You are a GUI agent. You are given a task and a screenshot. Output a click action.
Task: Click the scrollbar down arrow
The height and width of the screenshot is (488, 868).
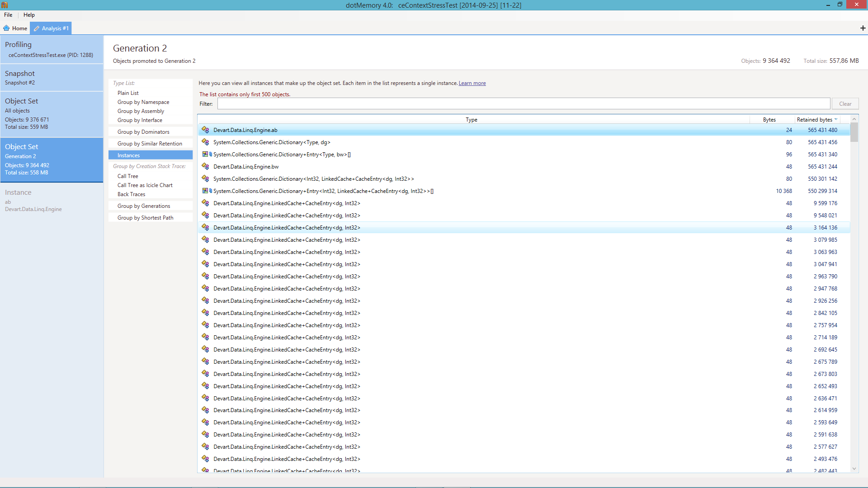point(854,469)
